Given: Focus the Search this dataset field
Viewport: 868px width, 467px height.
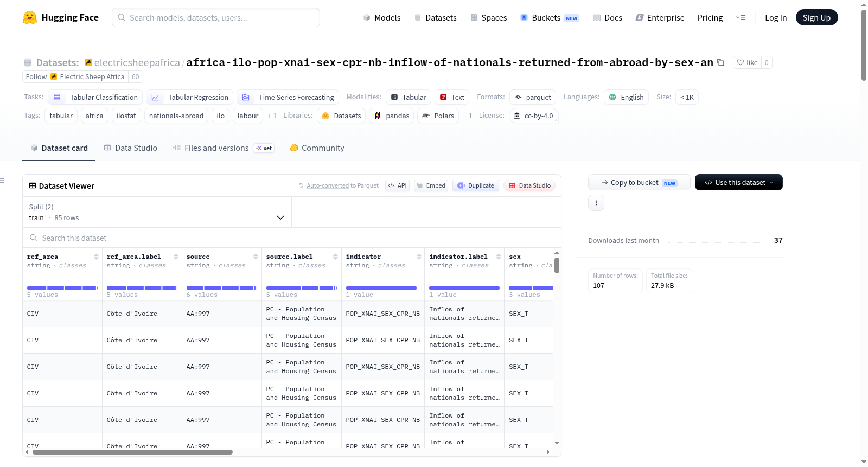Looking at the screenshot, I should (x=292, y=238).
